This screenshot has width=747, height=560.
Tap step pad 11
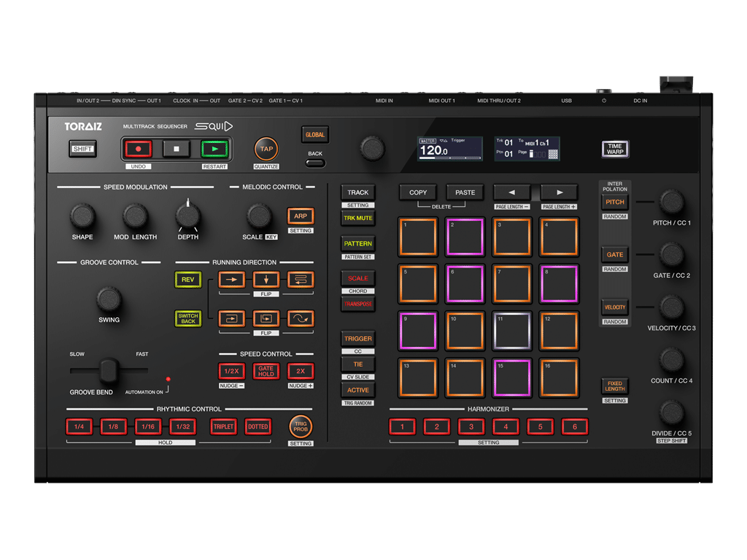coord(511,330)
